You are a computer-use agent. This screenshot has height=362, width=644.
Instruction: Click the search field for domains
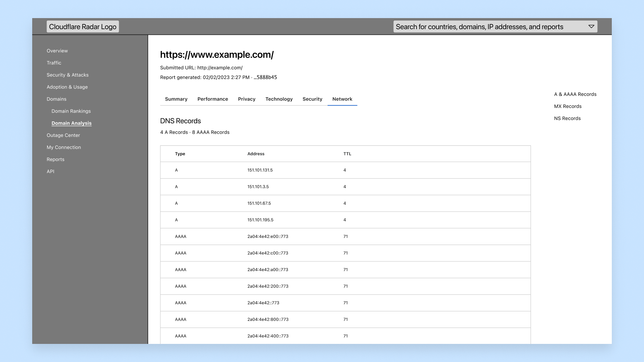(479, 27)
